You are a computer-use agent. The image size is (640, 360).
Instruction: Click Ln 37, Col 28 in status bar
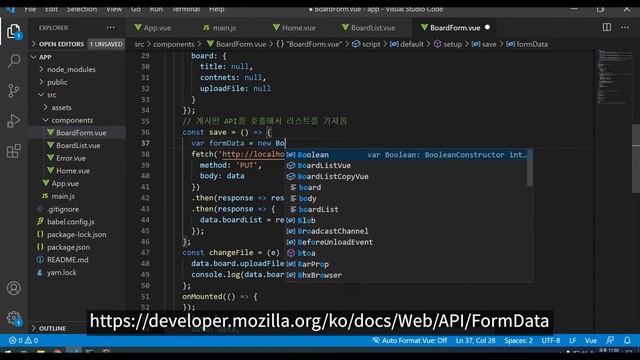(476, 340)
